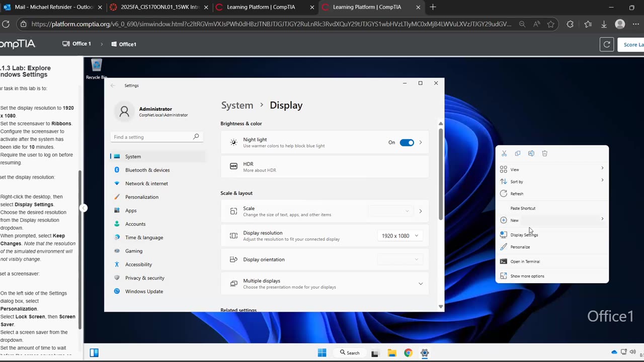Click the Copy icon in context menu
Viewport: 644px width, 362px height.
point(518,153)
